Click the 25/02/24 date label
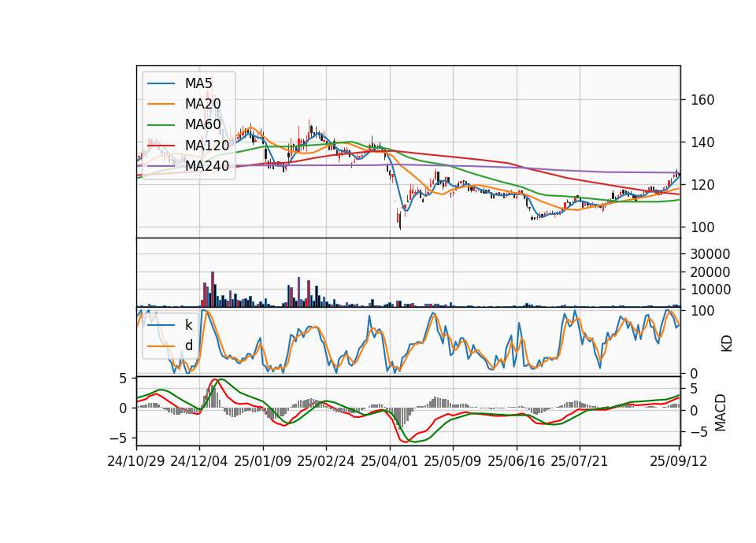Image resolution: width=756 pixels, height=543 pixels. tap(326, 461)
